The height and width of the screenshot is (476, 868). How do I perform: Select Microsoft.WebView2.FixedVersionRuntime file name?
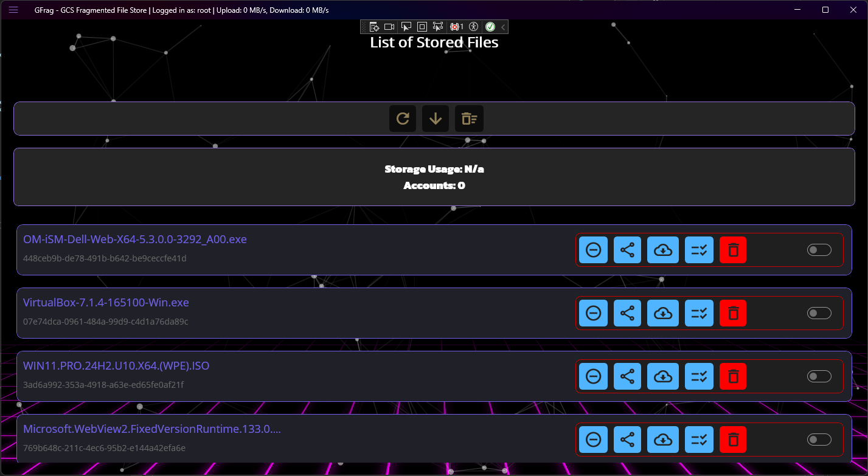pos(152,429)
